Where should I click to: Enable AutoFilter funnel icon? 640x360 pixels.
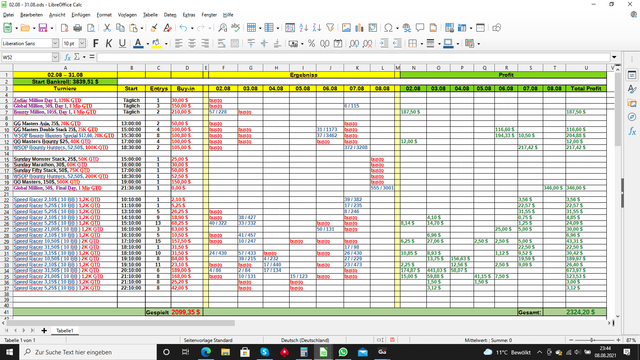click(x=330, y=28)
